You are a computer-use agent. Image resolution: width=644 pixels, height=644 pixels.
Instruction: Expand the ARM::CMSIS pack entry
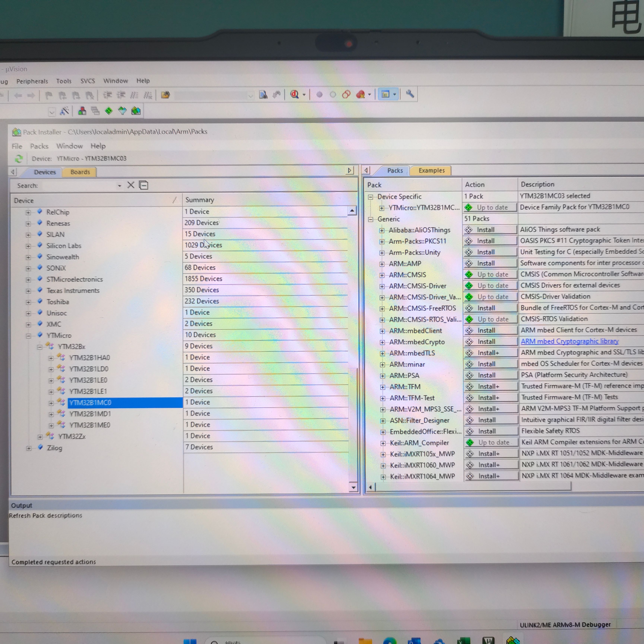tap(382, 275)
